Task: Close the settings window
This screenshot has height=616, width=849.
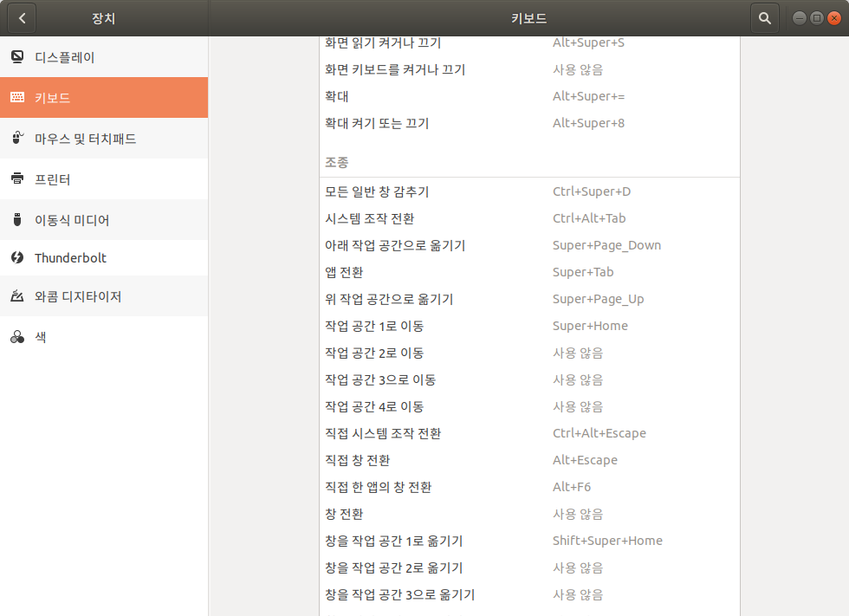Action: 834,18
